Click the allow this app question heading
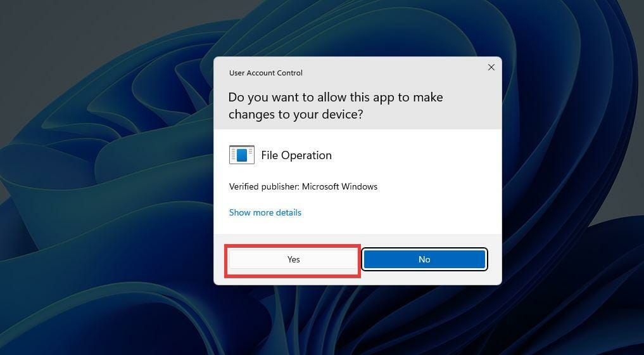This screenshot has height=355, width=644. click(x=336, y=106)
